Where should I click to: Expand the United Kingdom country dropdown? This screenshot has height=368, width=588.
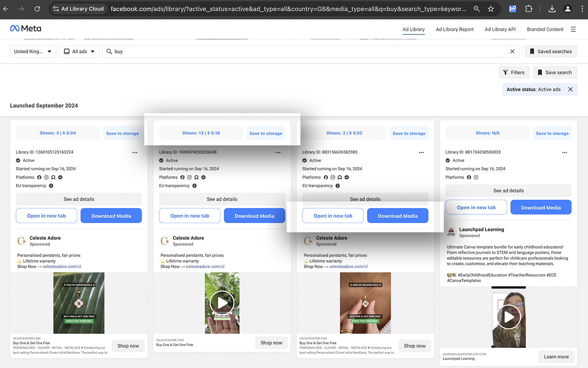pyautogui.click(x=33, y=52)
